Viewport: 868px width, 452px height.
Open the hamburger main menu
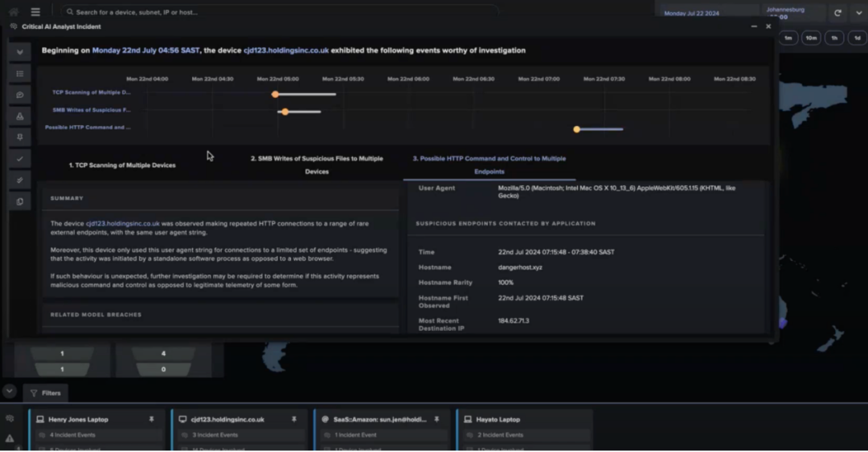(x=35, y=11)
